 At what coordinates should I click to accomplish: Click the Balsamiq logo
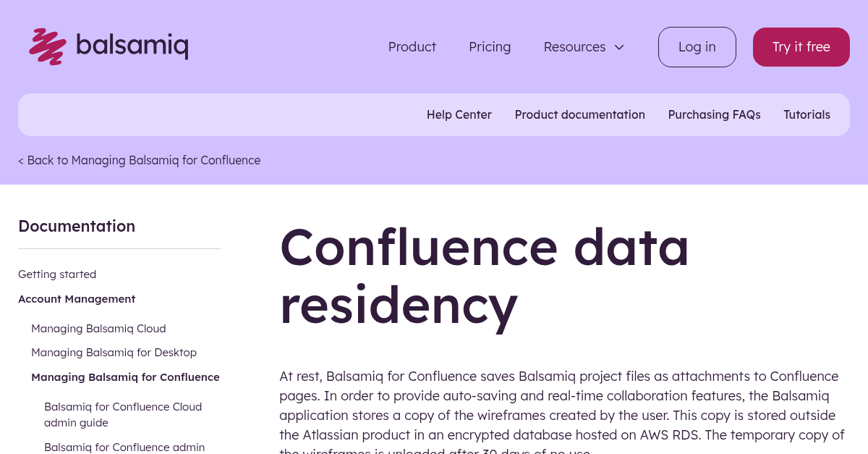(109, 46)
